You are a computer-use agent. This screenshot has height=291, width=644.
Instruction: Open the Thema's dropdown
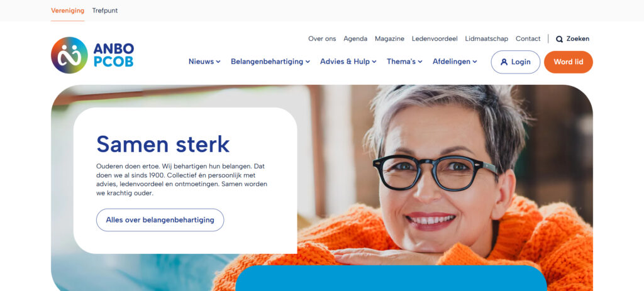pos(404,62)
